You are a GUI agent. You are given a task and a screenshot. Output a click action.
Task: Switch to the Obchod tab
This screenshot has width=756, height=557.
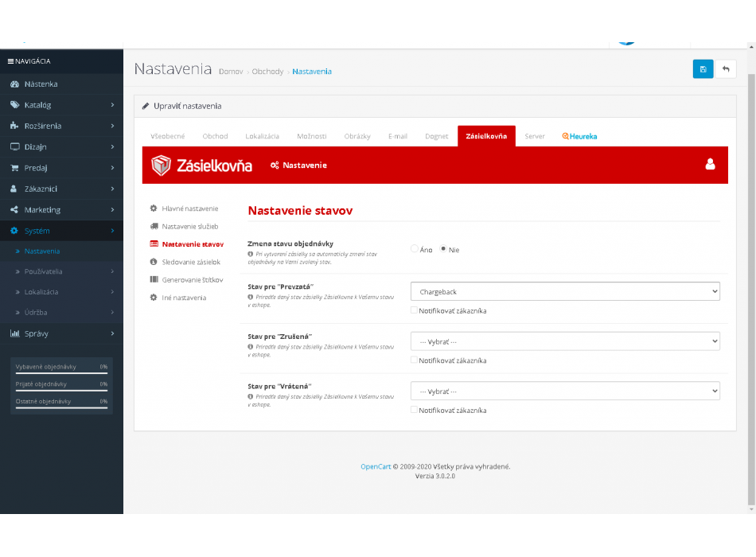(215, 137)
